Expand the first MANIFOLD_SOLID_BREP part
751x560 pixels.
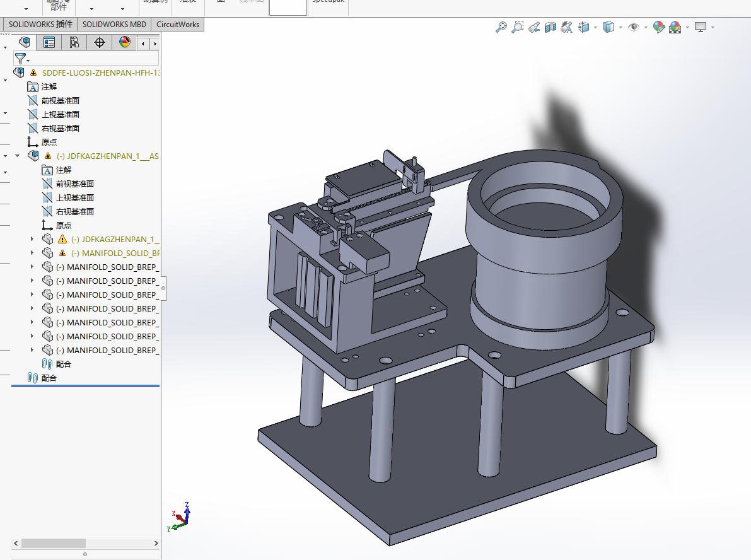click(33, 253)
